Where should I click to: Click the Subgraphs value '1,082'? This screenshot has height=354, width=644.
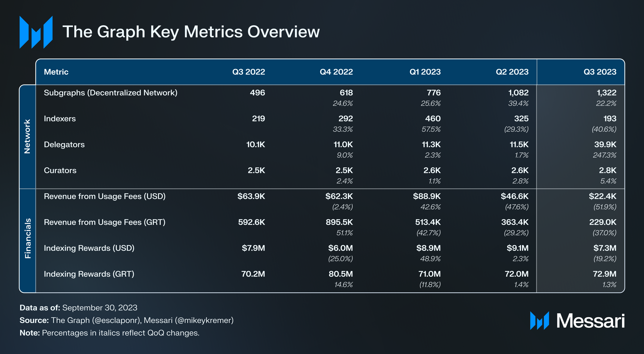coord(518,93)
